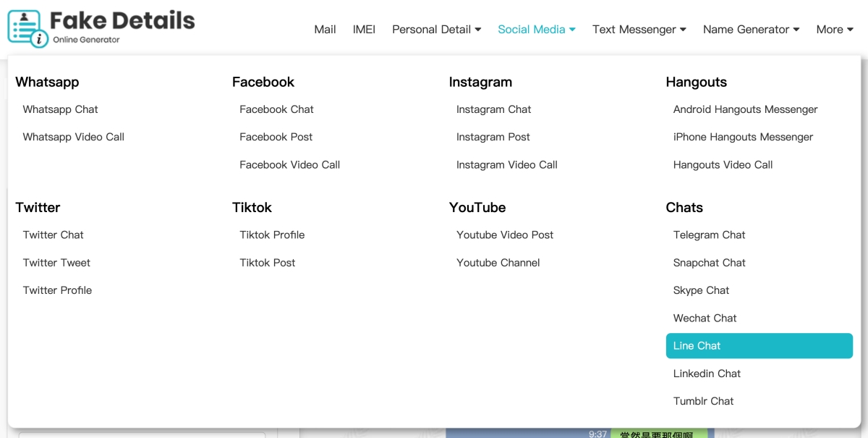Open Hangouts Video Call link

click(723, 164)
